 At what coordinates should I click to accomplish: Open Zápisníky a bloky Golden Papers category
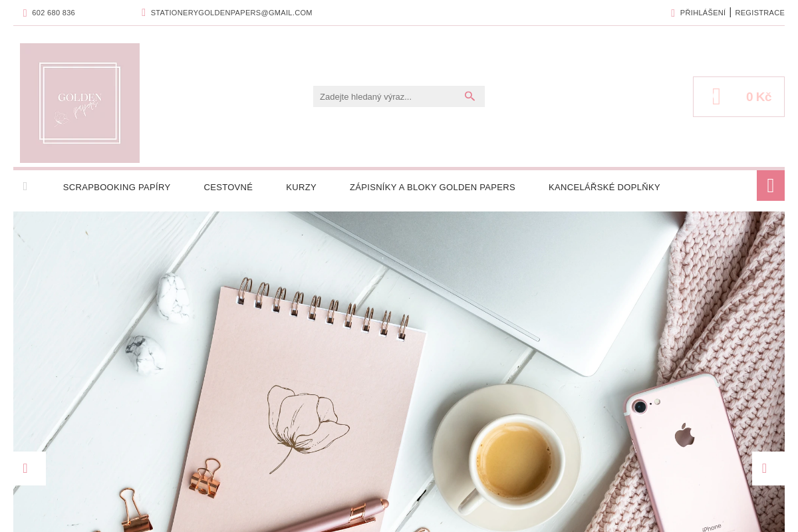(x=432, y=188)
